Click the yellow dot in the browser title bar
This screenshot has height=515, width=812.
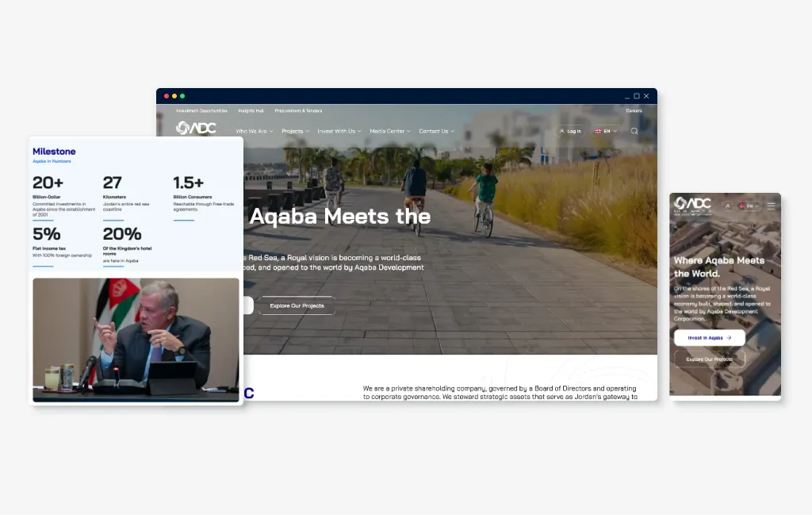coord(174,96)
